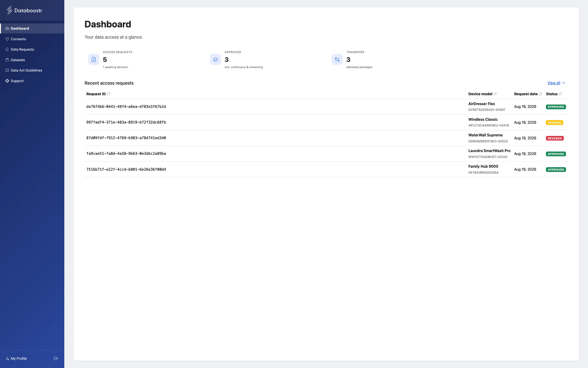The height and width of the screenshot is (368, 588).
Task: Click the Laundra SmartWash Pro device name
Action: point(489,151)
